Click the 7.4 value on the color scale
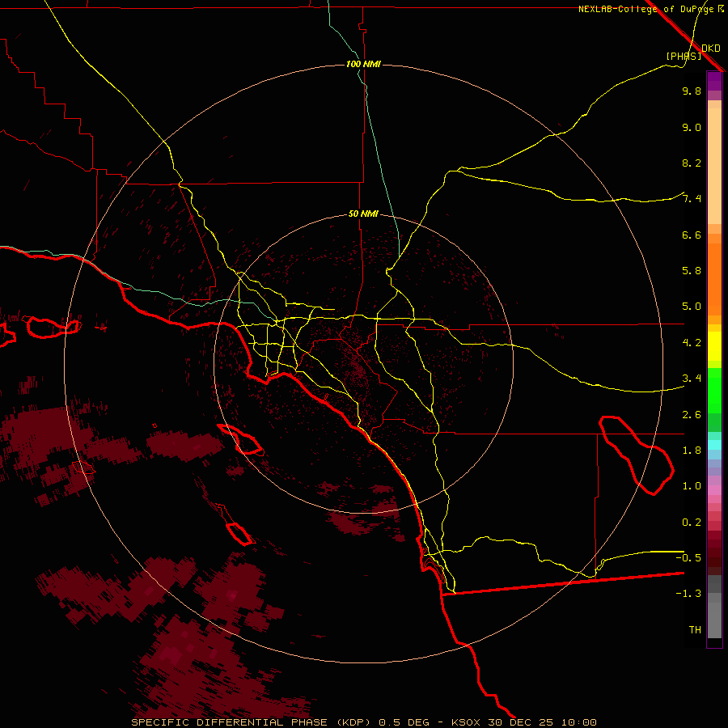This screenshot has height=728, width=728. (x=692, y=199)
